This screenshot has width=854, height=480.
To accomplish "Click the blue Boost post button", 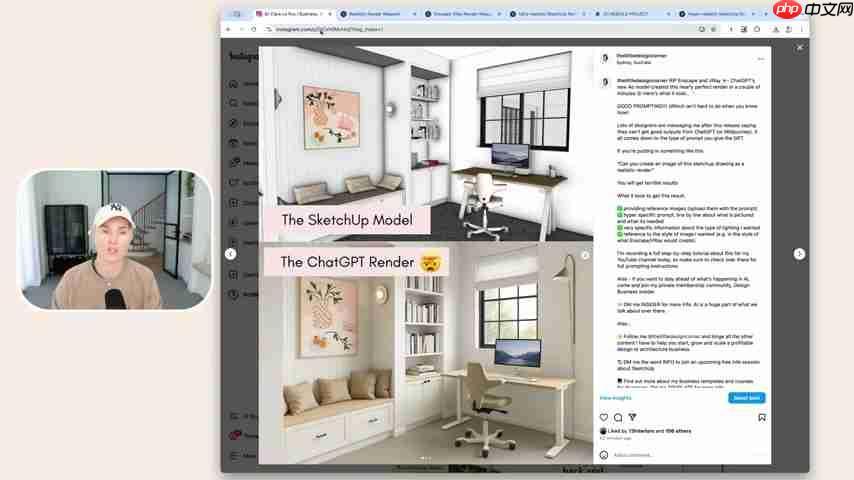I will coord(746,398).
